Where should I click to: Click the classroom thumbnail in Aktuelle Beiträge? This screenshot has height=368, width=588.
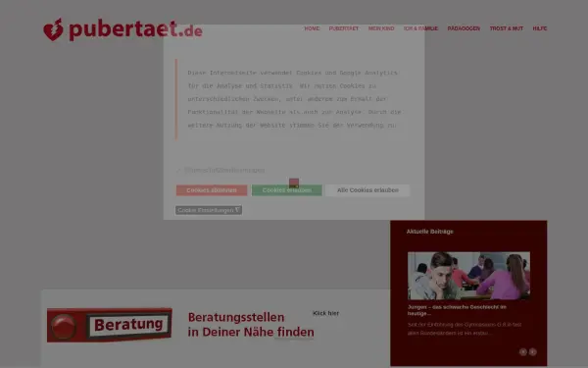468,276
